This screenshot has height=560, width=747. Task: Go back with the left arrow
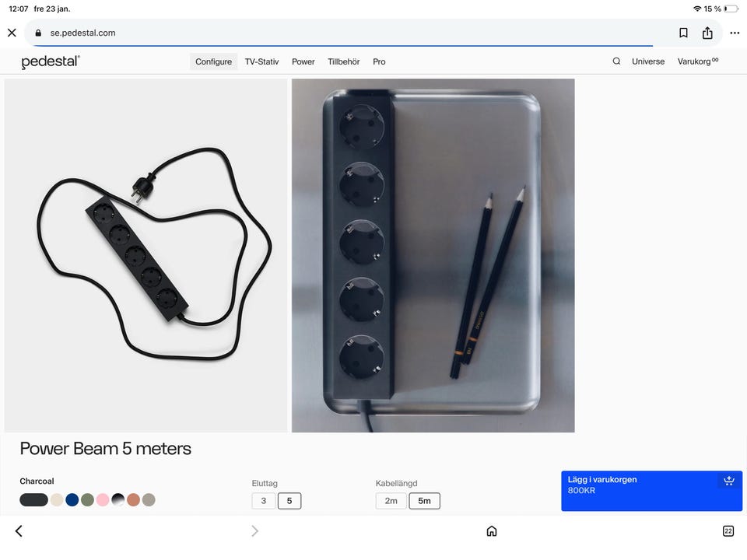click(19, 531)
